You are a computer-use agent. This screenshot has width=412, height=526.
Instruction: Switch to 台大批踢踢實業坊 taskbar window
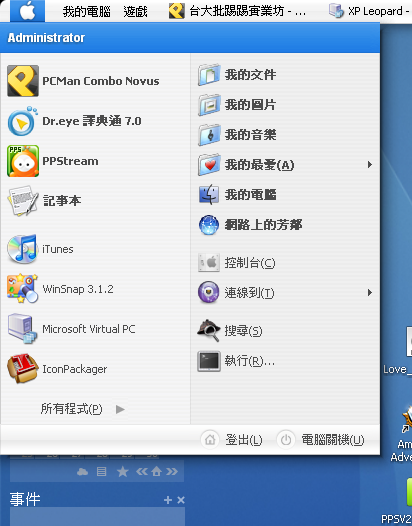(238, 11)
